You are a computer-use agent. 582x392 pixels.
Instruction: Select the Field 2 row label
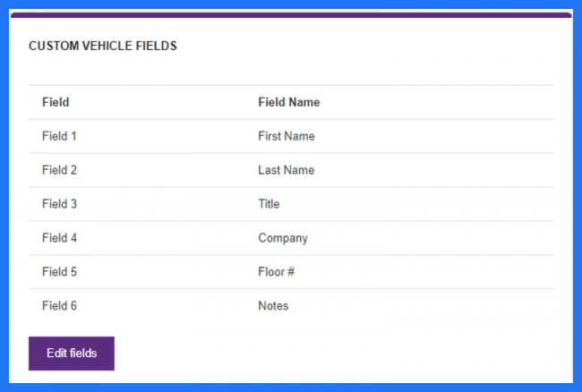(59, 170)
